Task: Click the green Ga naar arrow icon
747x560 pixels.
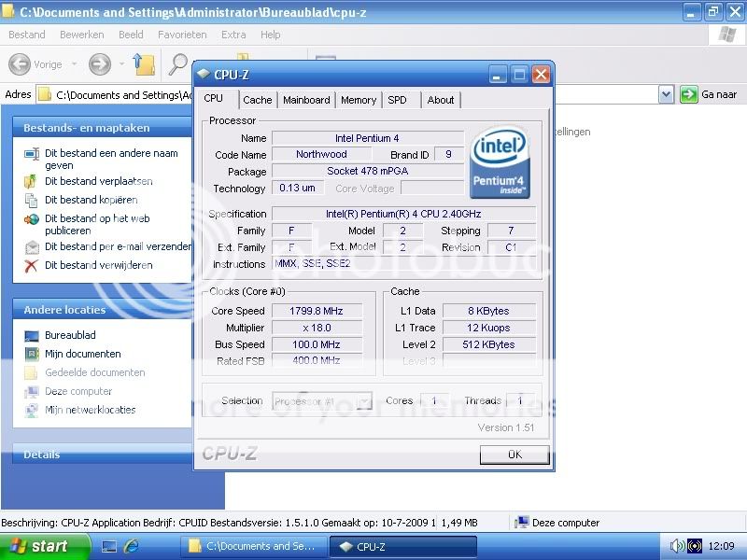Action: (688, 94)
